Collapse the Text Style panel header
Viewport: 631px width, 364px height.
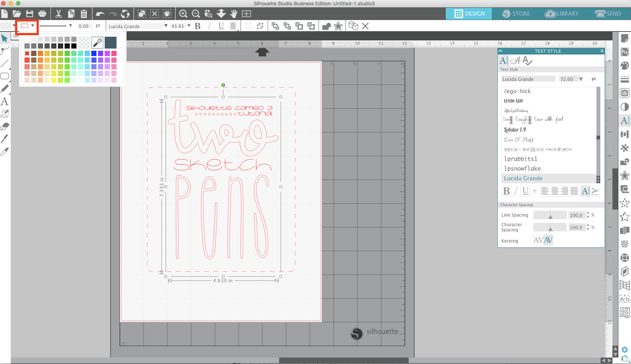pos(500,51)
